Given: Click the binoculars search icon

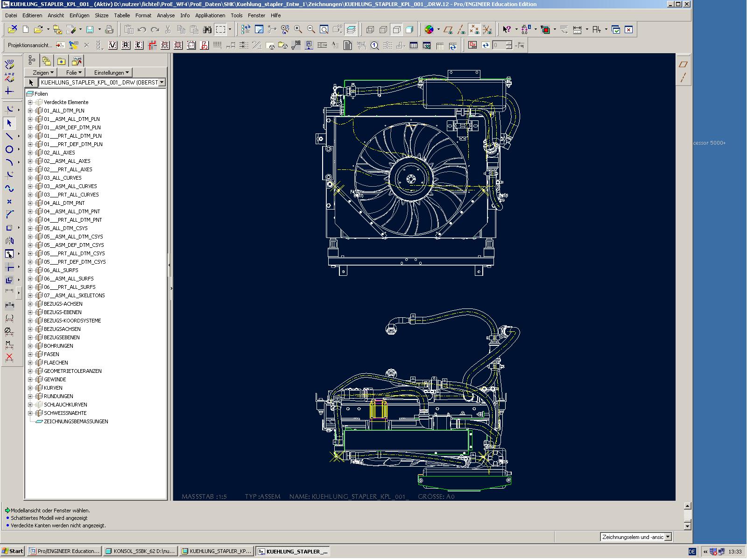Looking at the screenshot, I should [x=207, y=29].
